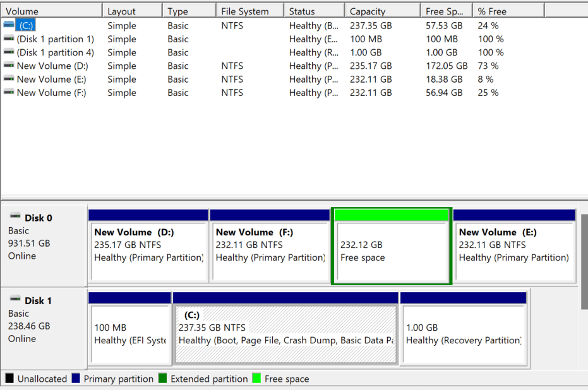The height and width of the screenshot is (390, 588).
Task: Sort by the % Free column header
Action: point(508,11)
